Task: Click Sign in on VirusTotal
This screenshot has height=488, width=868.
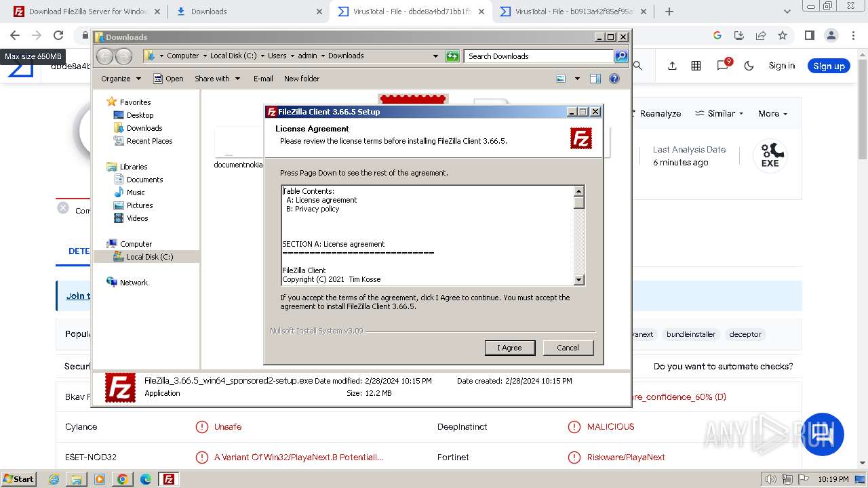Action: 782,66
